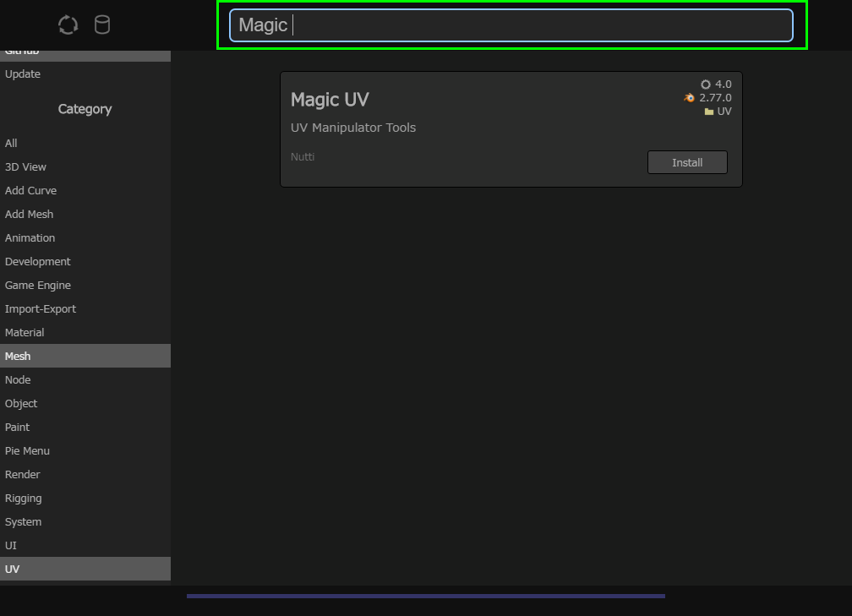Select the All category

[x=85, y=144]
